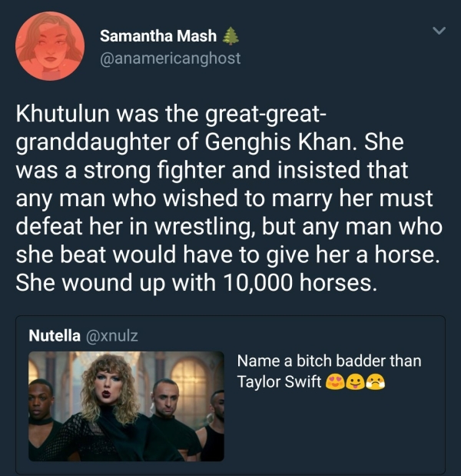
Task: Expand the tweet options chevron
Action: click(439, 32)
